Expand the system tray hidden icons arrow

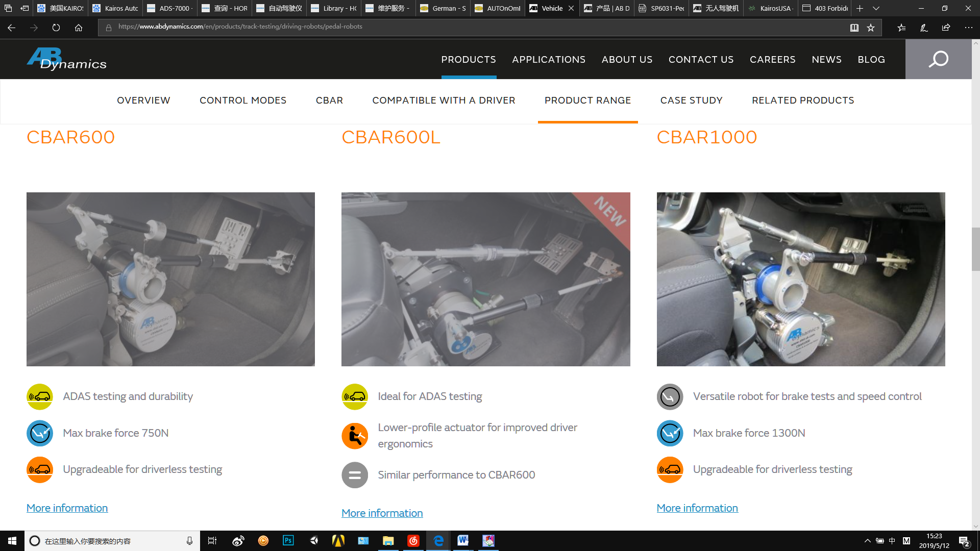pyautogui.click(x=867, y=541)
